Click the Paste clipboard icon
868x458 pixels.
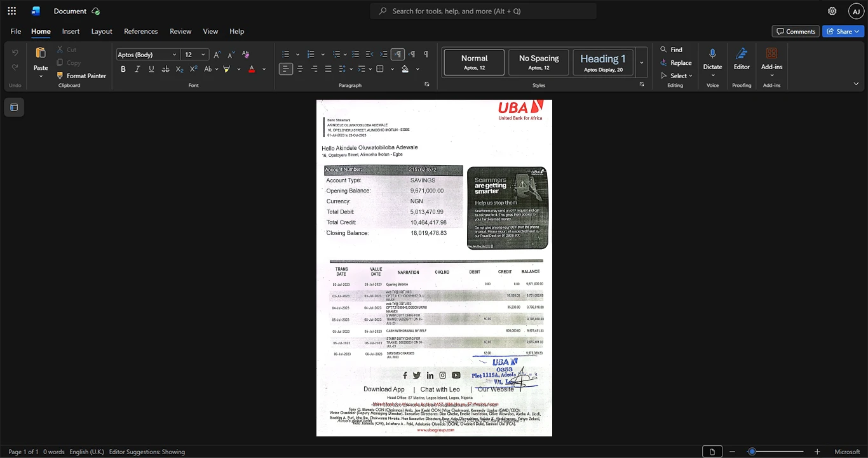point(41,53)
